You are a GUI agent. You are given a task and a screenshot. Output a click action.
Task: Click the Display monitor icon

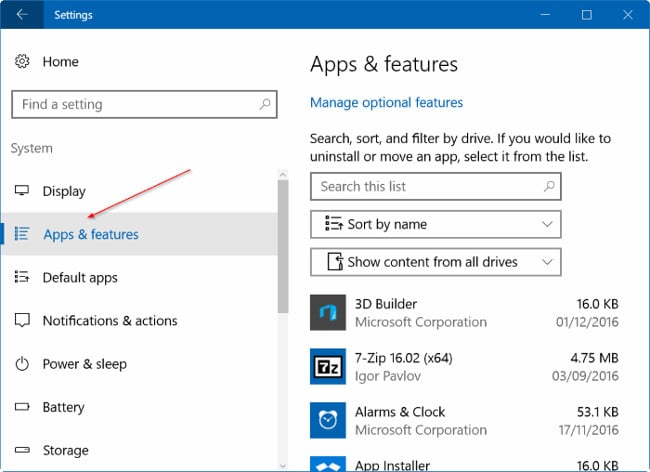point(22,191)
